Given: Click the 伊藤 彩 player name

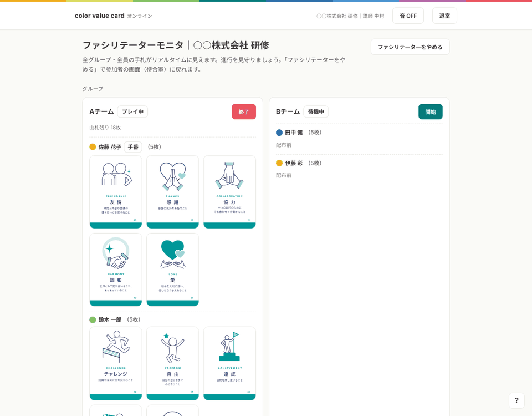Looking at the screenshot, I should [294, 163].
